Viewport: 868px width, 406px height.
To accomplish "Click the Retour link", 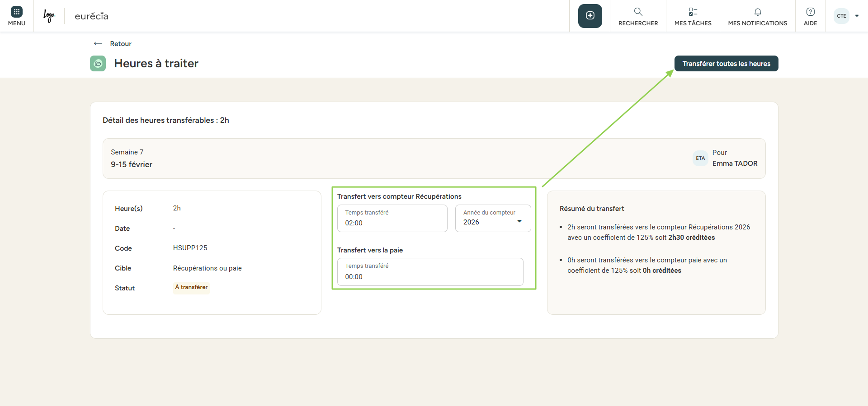I will pyautogui.click(x=121, y=44).
